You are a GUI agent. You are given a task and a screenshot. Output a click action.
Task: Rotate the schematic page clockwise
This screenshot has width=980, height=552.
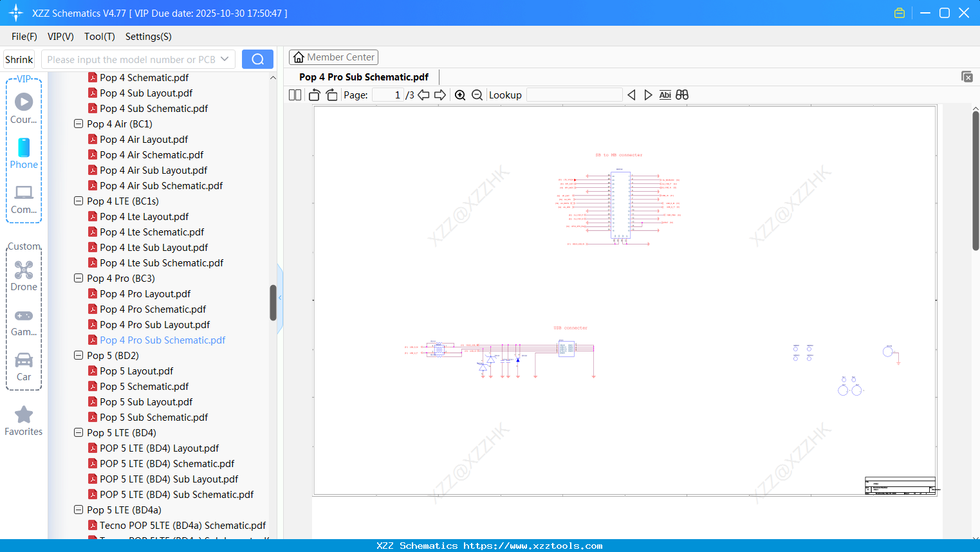(331, 95)
